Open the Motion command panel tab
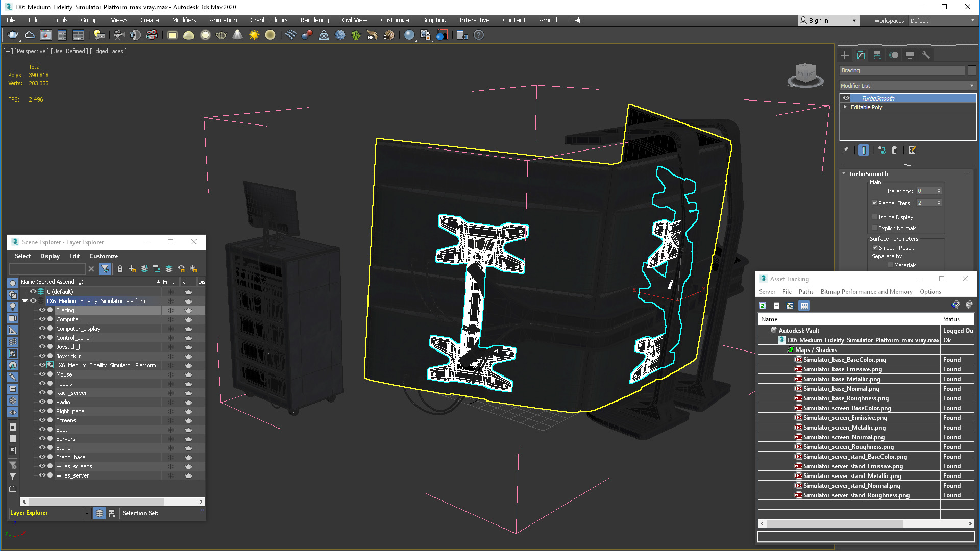 (x=894, y=55)
